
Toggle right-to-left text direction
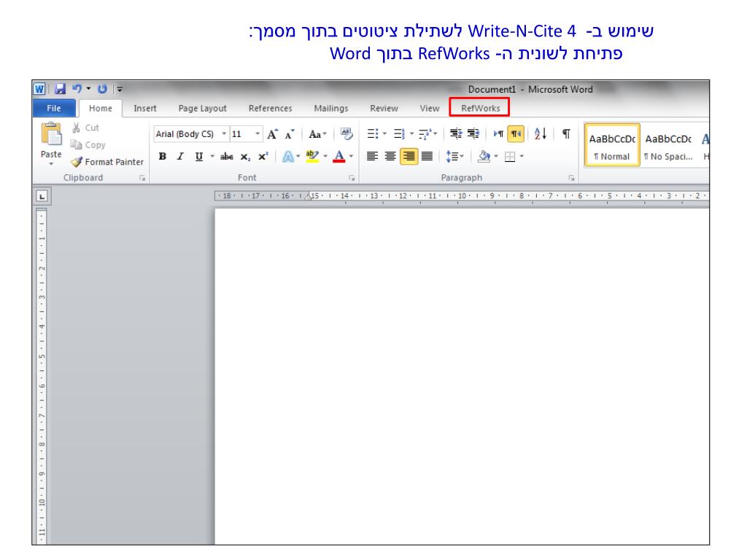click(x=516, y=134)
